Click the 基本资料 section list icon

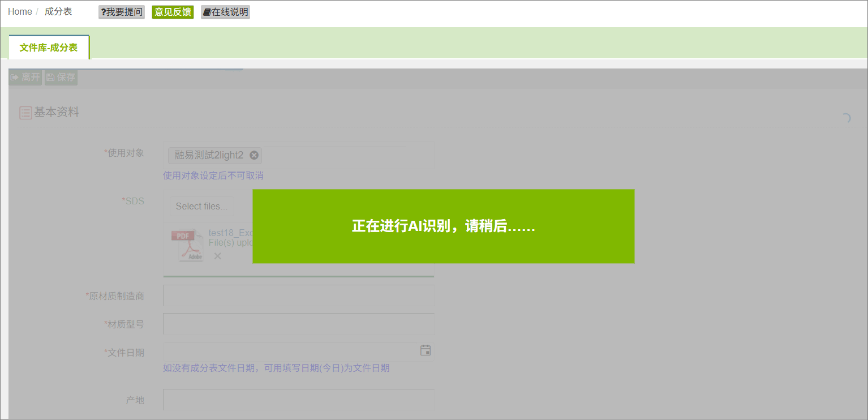25,113
